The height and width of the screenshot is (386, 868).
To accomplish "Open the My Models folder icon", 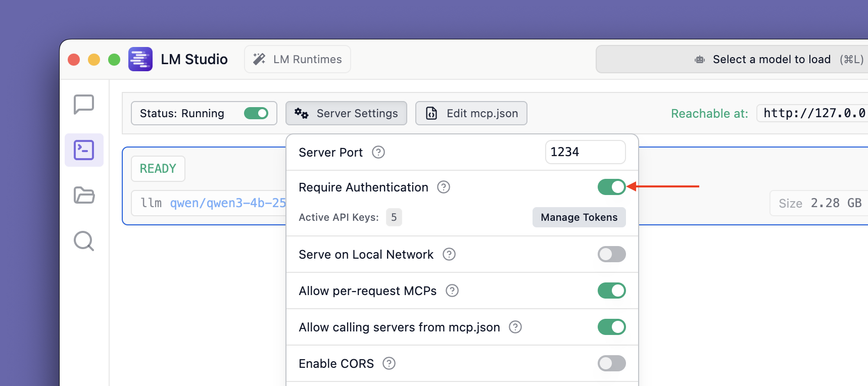I will pyautogui.click(x=84, y=195).
